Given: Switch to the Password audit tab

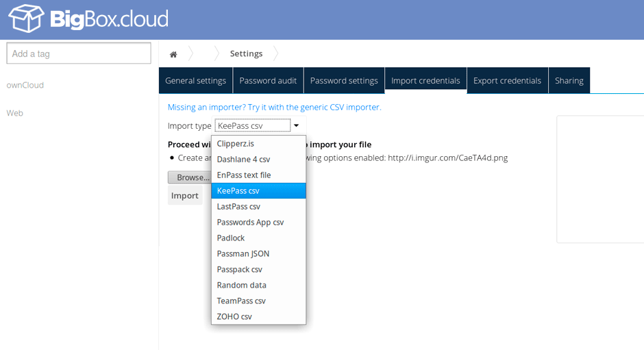Looking at the screenshot, I should pyautogui.click(x=268, y=81).
